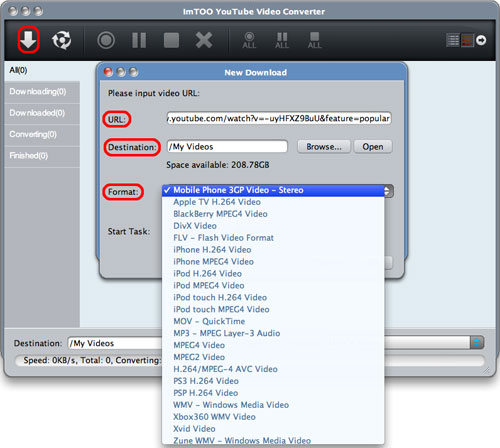This screenshot has height=448, width=500.
Task: Switch to list view icon
Action: tap(453, 40)
